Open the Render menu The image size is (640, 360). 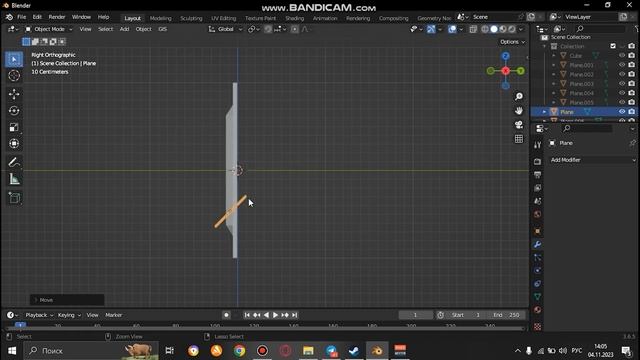[x=57, y=17]
